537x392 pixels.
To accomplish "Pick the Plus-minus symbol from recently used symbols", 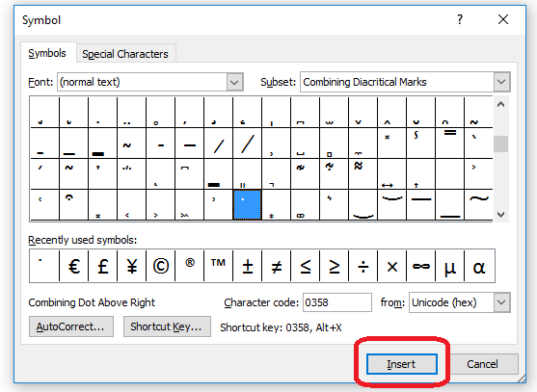I will [x=247, y=266].
